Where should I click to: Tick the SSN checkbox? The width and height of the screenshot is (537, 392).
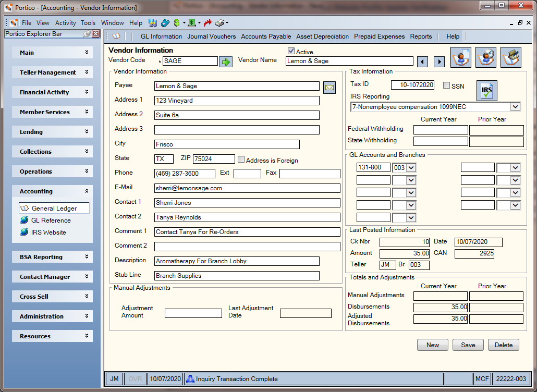[x=446, y=85]
